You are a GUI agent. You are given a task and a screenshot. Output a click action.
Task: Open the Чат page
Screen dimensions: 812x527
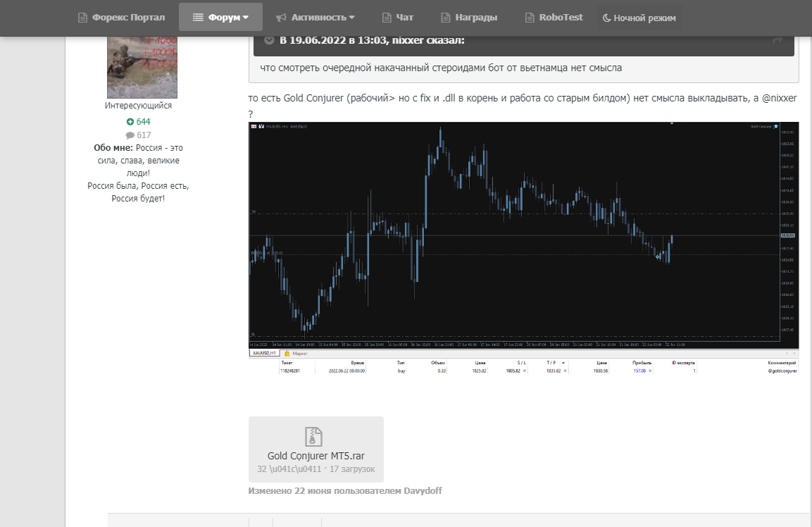[x=398, y=17]
